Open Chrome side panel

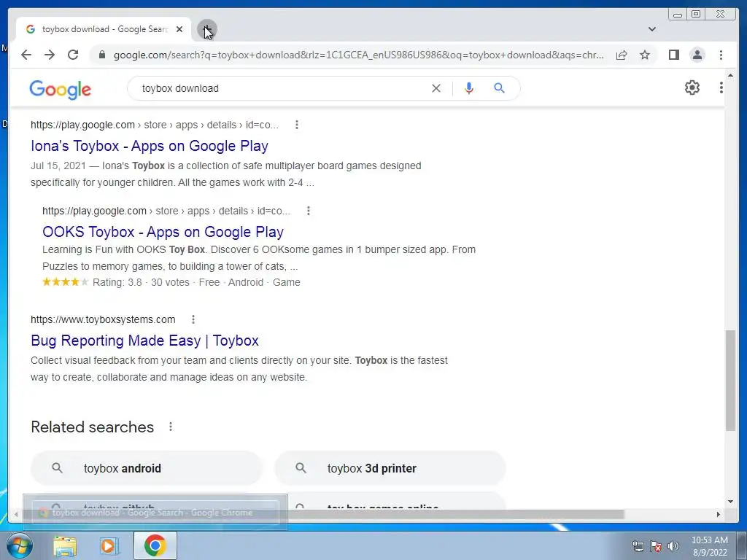click(x=673, y=55)
